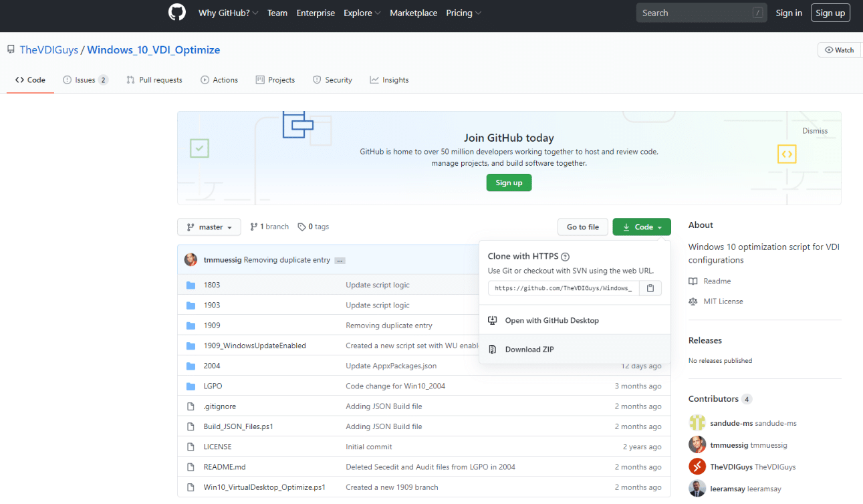
Task: Click folder icon for 1803
Action: pyautogui.click(x=191, y=285)
